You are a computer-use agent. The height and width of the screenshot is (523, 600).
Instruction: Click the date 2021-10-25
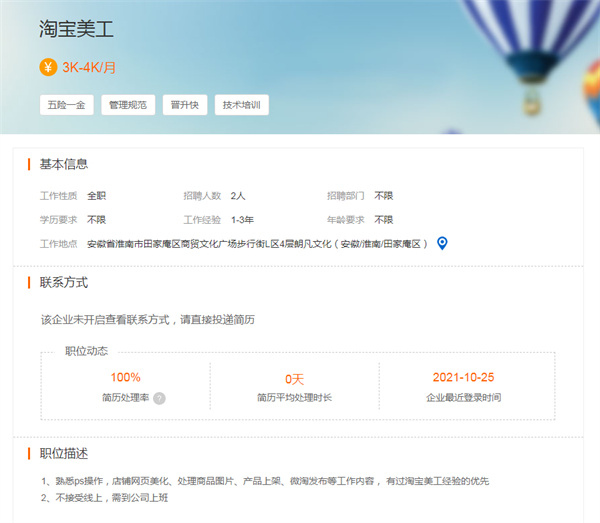463,377
